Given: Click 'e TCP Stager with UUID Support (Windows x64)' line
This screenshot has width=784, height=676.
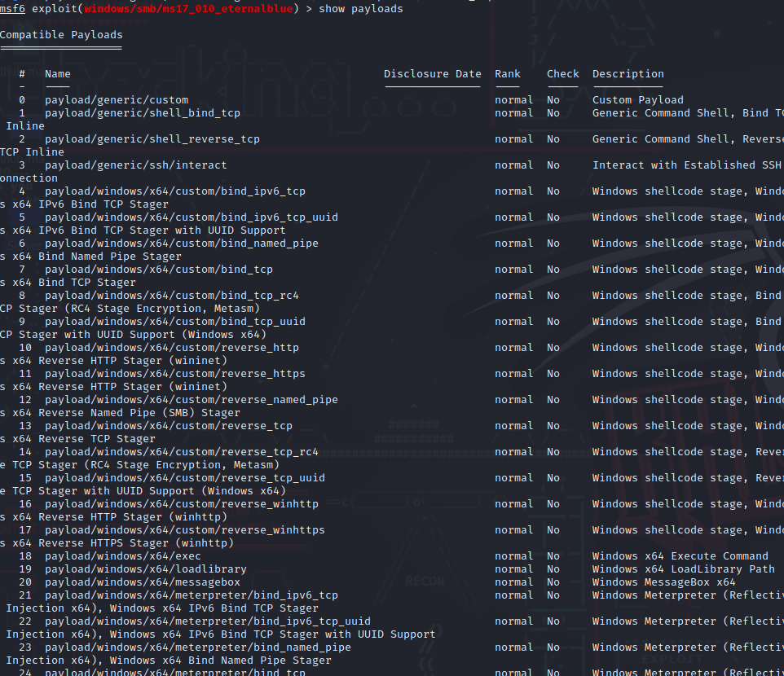Looking at the screenshot, I should pyautogui.click(x=143, y=490).
